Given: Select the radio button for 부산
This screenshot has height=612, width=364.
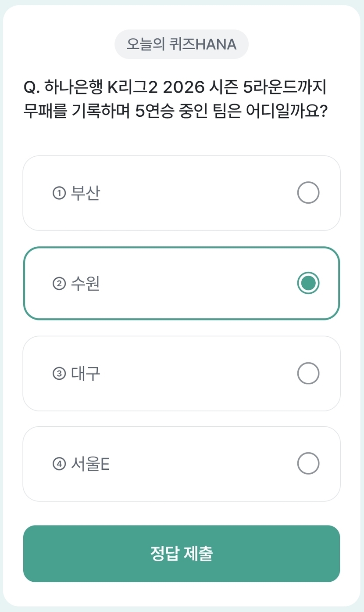Looking at the screenshot, I should (x=308, y=193).
